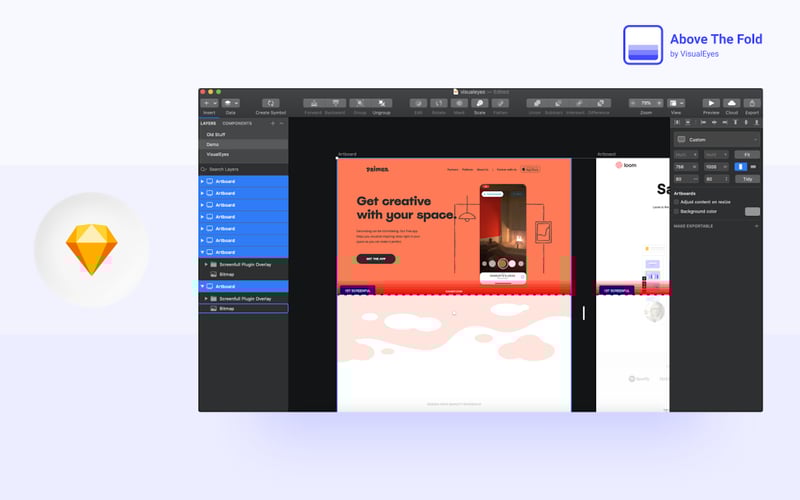
Task: Apply the Intersect boolean operation
Action: 579,103
